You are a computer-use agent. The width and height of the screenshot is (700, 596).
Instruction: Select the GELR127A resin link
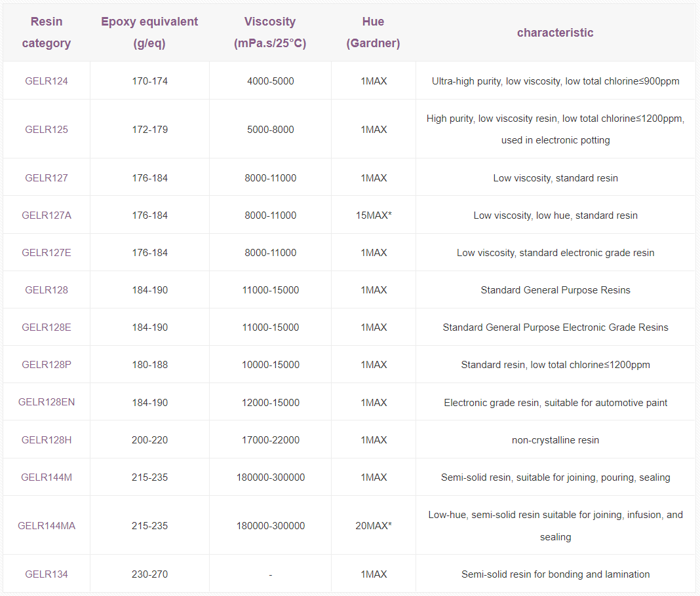[47, 215]
